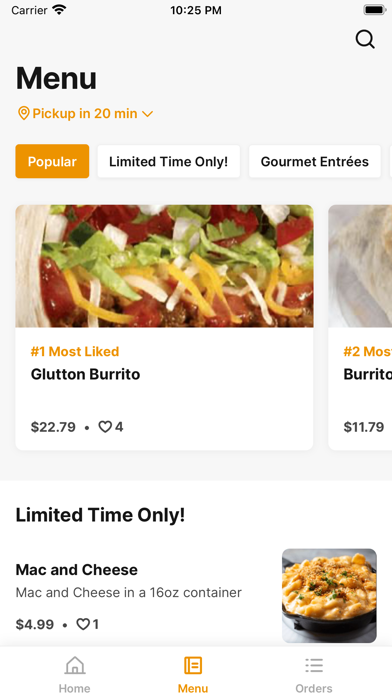Open the #2 Most Liked burrito card
This screenshot has width=392, height=696.
click(360, 328)
